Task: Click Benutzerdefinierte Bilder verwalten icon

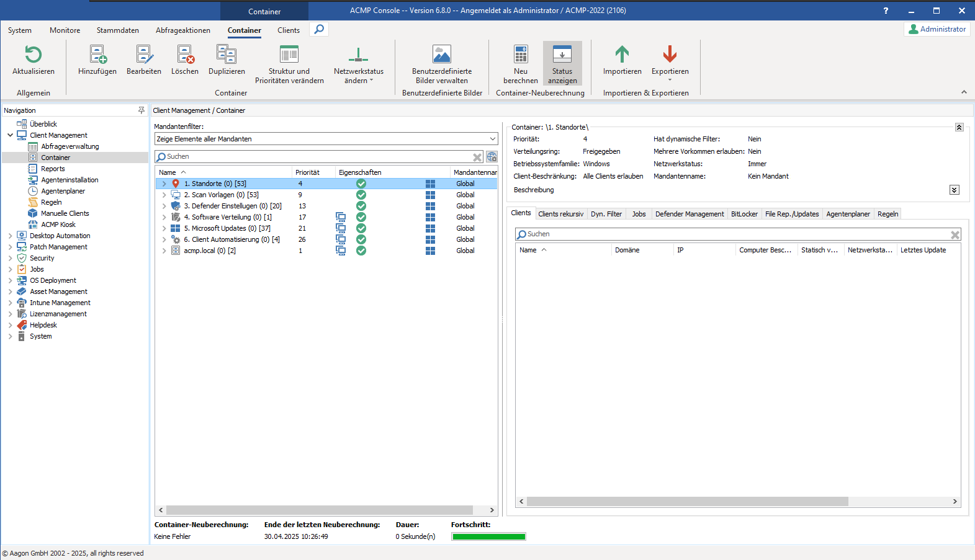Action: point(442,55)
